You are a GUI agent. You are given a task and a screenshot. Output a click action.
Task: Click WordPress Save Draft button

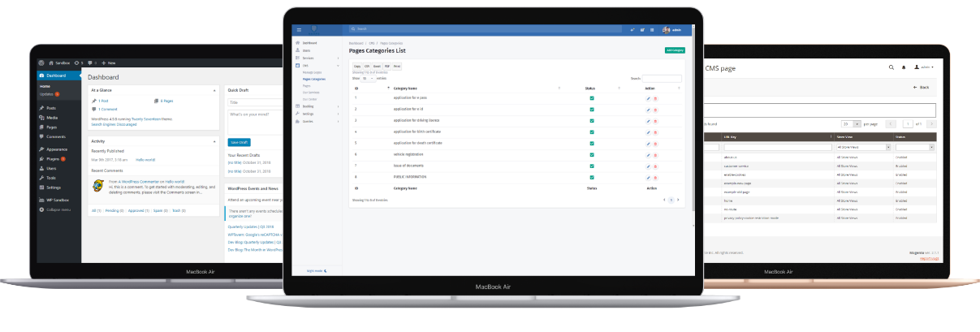[240, 142]
